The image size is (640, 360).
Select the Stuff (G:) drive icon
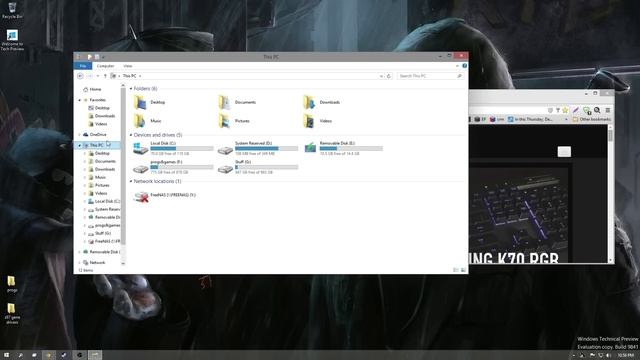[225, 168]
